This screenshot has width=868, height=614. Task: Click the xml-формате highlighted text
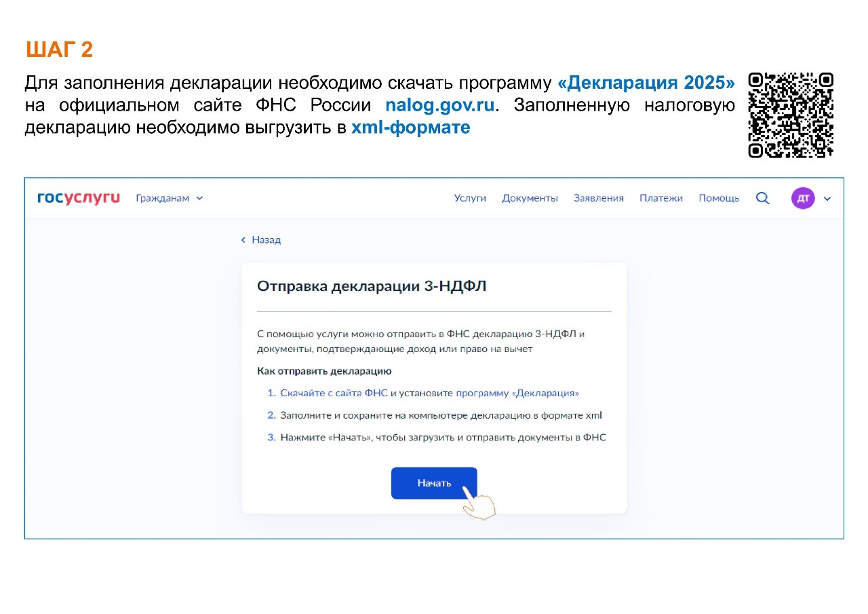click(410, 128)
